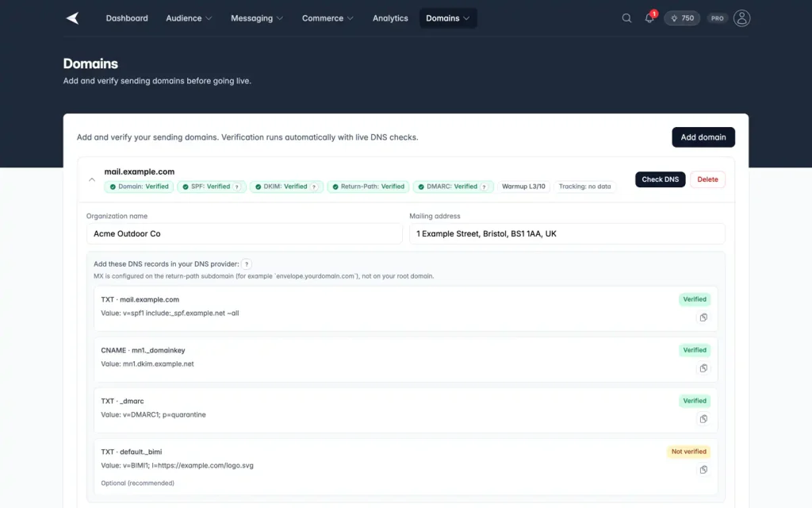Click the 'Return-Path: Verified' chip
The height and width of the screenshot is (508, 812).
[x=368, y=187]
